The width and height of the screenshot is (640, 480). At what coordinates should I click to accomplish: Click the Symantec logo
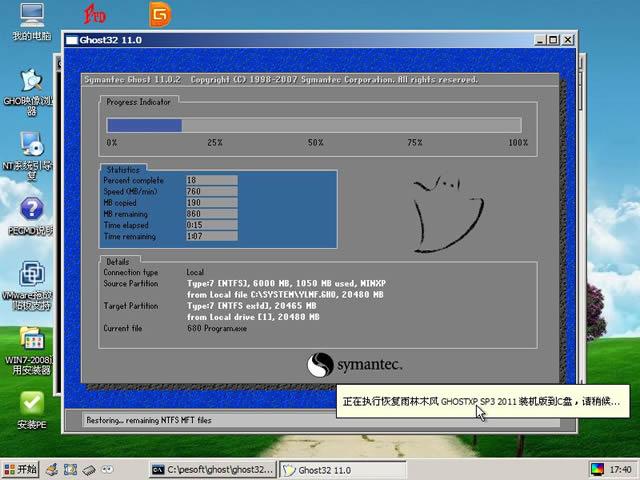point(354,364)
